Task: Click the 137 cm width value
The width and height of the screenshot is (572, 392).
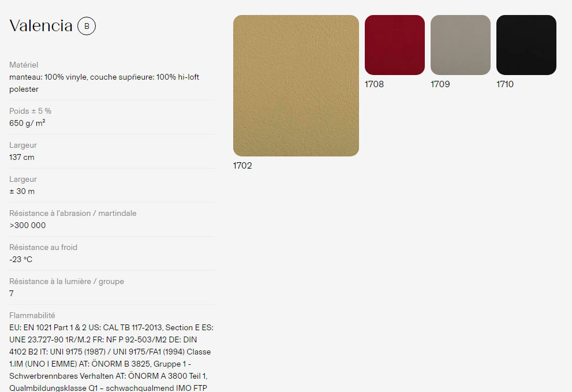Action: (x=22, y=157)
